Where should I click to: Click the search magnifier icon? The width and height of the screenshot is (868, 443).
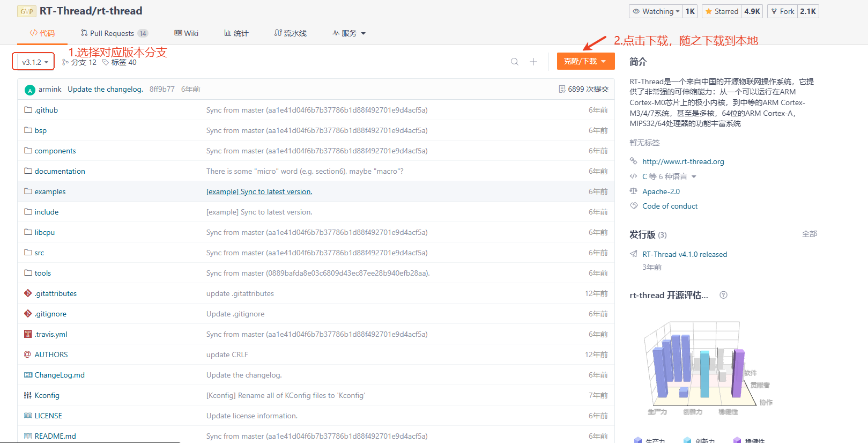click(x=515, y=62)
